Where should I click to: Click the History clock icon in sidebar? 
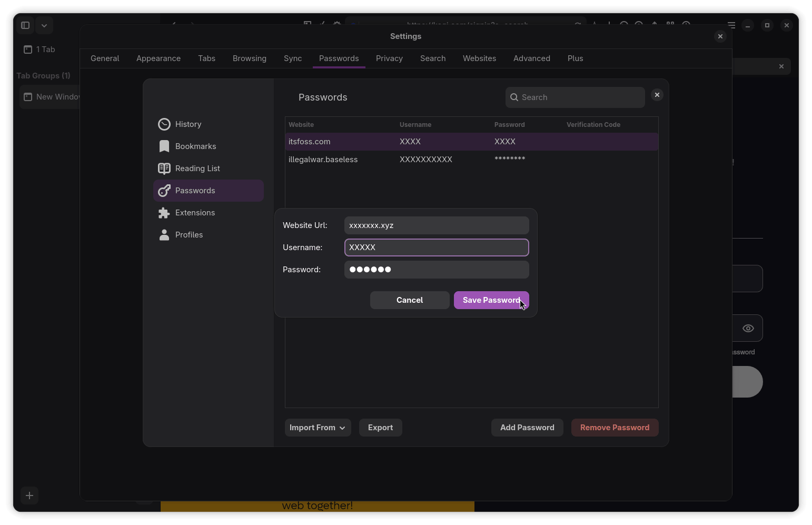pos(164,124)
